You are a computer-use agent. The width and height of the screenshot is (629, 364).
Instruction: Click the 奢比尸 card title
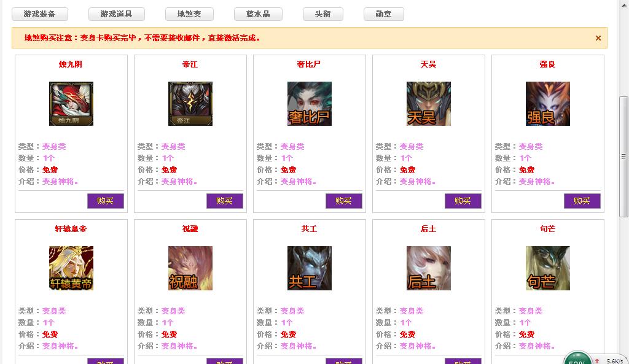[x=309, y=64]
